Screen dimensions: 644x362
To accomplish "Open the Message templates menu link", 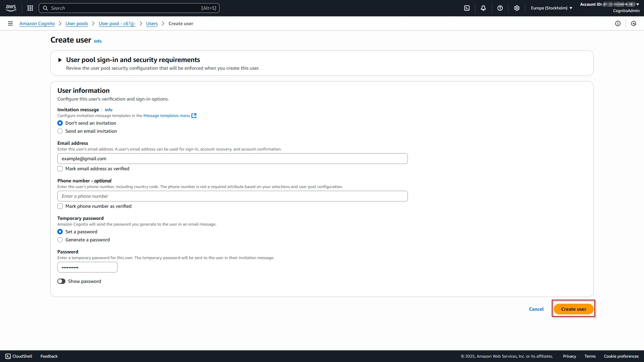I will tap(167, 116).
